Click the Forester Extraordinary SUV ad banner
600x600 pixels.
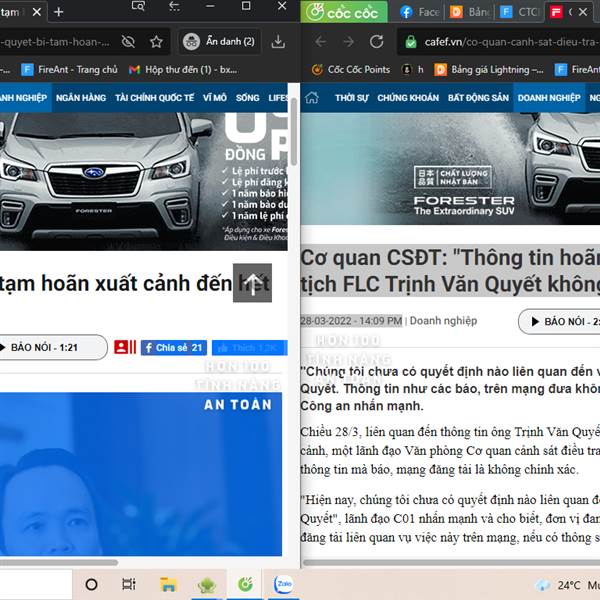click(450, 168)
